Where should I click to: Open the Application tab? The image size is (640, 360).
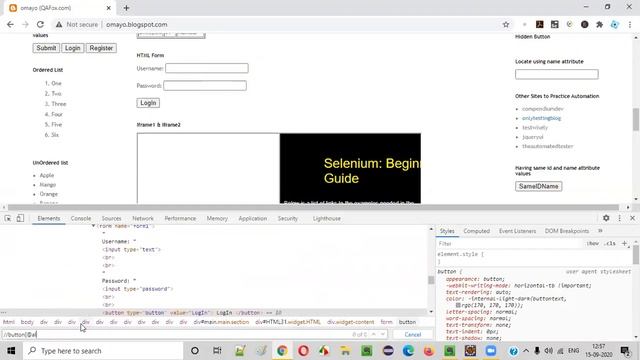click(253, 218)
